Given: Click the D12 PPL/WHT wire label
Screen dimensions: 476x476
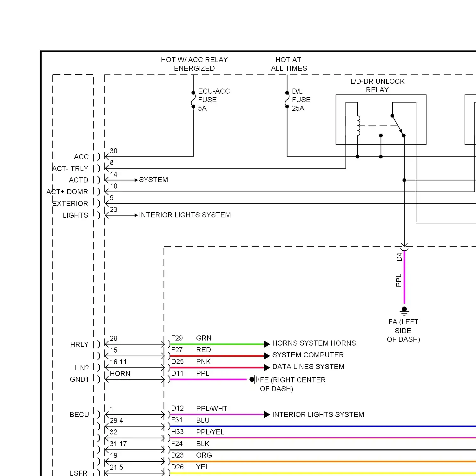Looking at the screenshot, I should pos(212,408).
